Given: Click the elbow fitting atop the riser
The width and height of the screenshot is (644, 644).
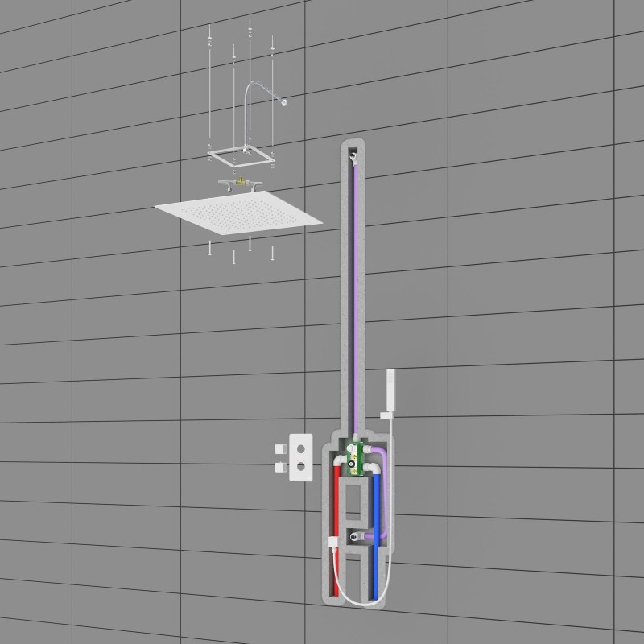Looking at the screenshot, I should (x=354, y=156).
